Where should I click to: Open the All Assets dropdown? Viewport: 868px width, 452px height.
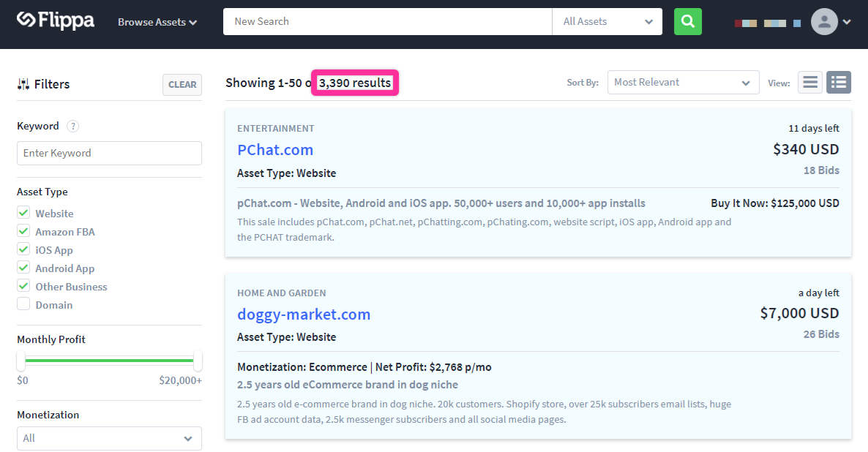coord(607,22)
